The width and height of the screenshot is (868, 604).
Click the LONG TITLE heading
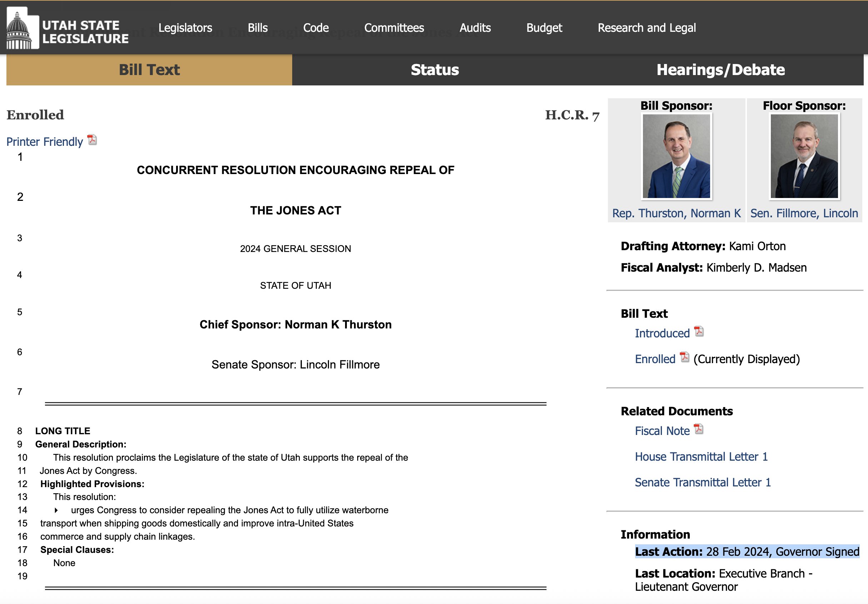click(x=63, y=431)
